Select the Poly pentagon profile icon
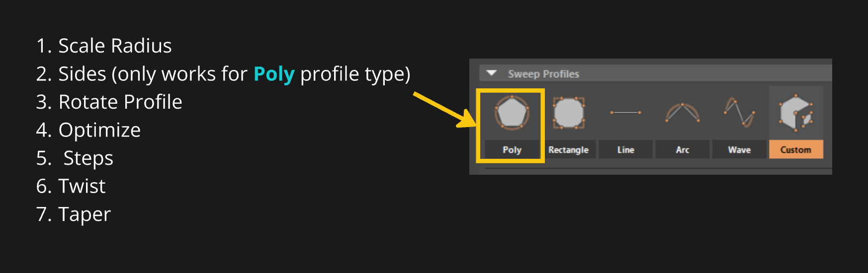868x273 pixels. (x=512, y=113)
